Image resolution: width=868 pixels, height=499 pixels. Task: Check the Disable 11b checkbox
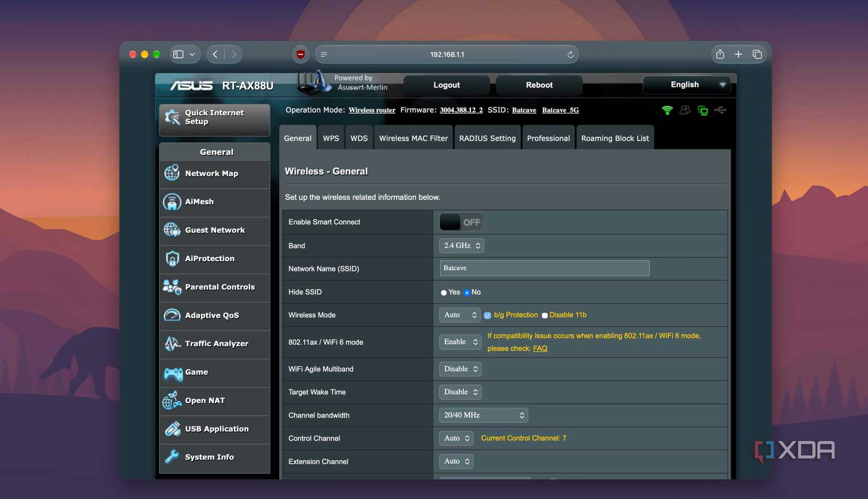(x=544, y=315)
